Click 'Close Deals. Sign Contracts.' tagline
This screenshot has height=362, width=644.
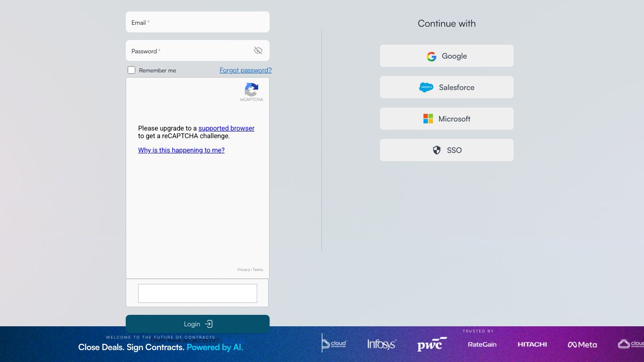tap(131, 347)
